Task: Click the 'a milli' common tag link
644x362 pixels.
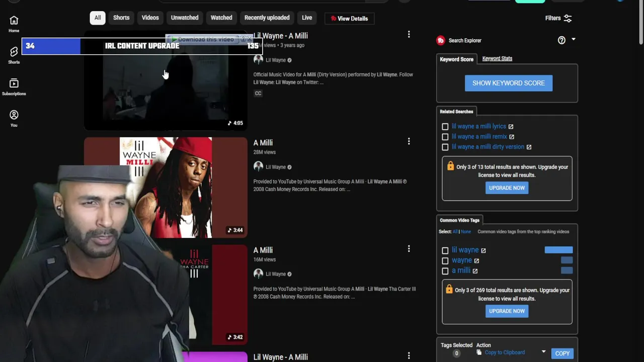Action: click(461, 270)
